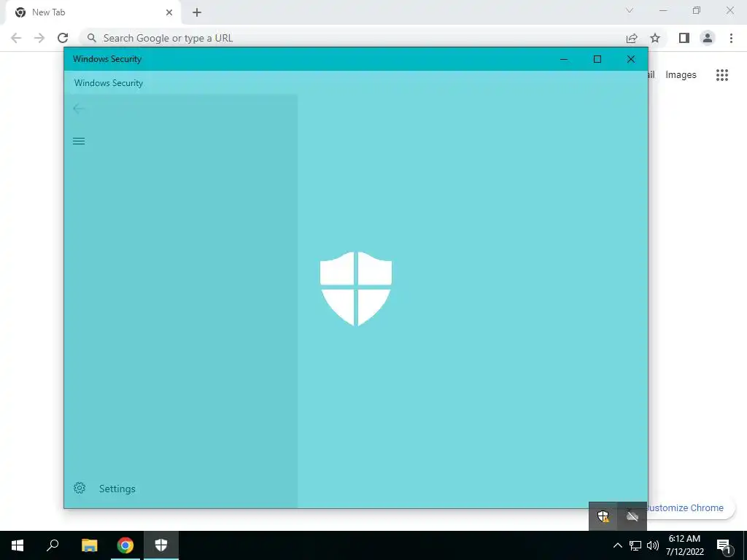Click the search icon in Chrome address bar

pos(92,38)
